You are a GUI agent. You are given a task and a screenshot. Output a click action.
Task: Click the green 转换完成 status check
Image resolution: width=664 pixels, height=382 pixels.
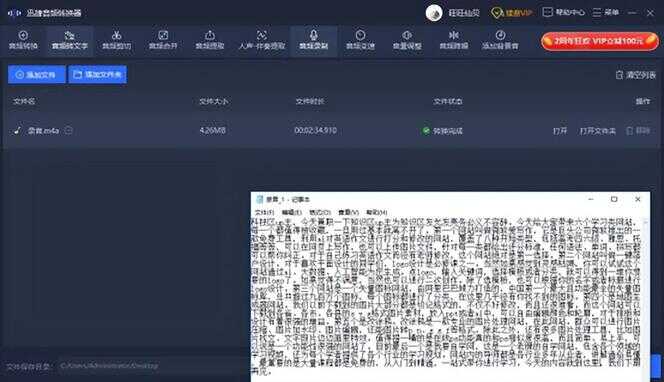(426, 130)
